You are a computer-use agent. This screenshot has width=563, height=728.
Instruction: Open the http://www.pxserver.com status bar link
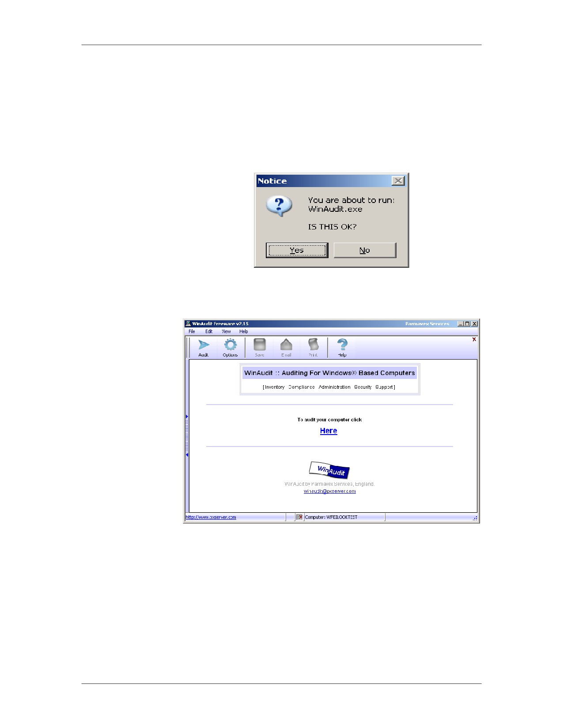pos(211,517)
